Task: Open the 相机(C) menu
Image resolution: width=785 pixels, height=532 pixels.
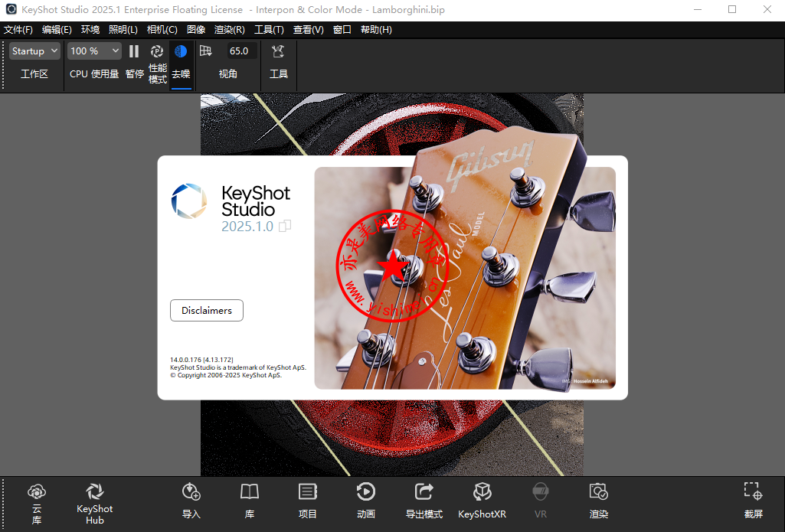Action: [x=162, y=30]
